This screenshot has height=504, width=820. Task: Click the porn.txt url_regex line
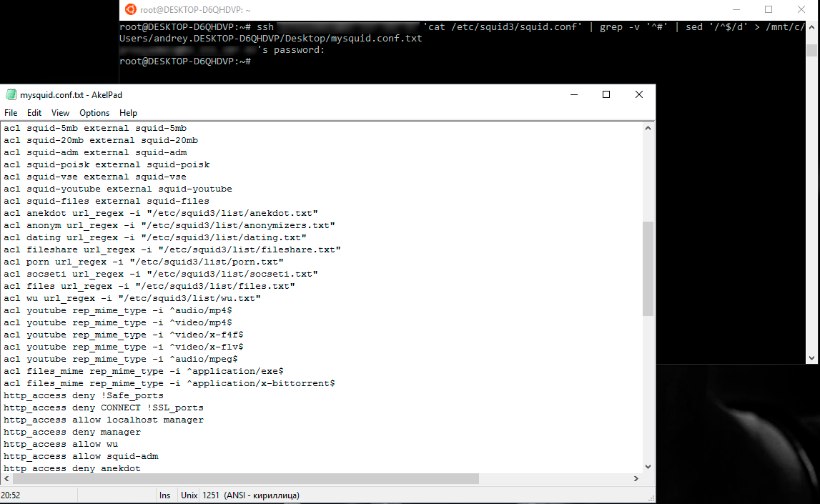[144, 262]
